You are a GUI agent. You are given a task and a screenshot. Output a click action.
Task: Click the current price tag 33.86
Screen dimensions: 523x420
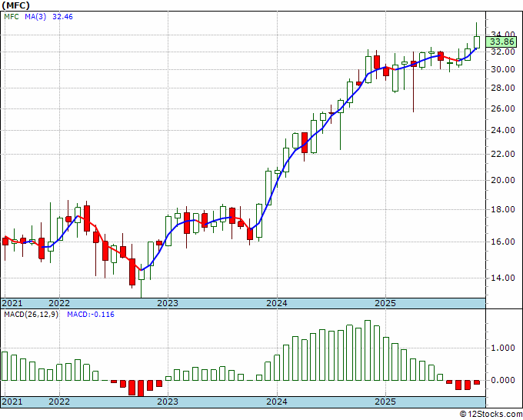click(502, 42)
